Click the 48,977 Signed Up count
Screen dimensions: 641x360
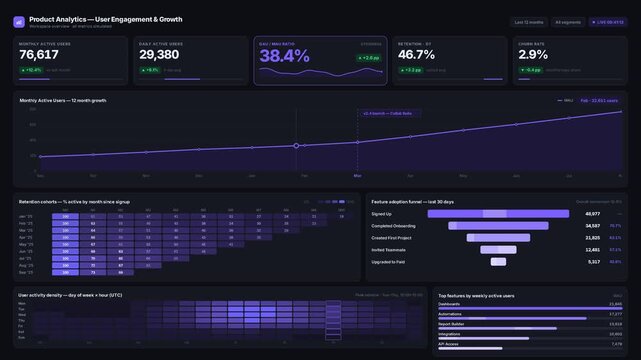pyautogui.click(x=592, y=214)
